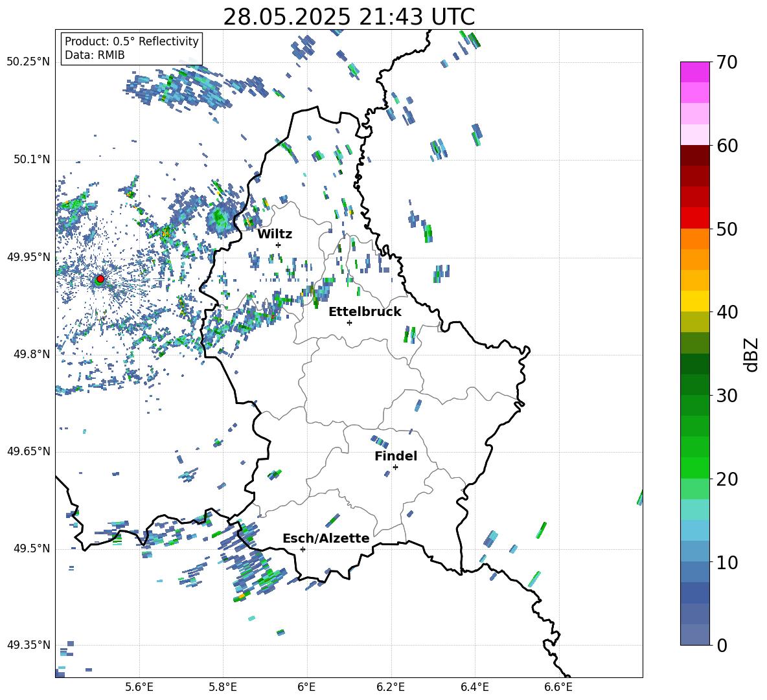Click the 5.6°E longitude label
The height and width of the screenshot is (700, 767).
139,687
